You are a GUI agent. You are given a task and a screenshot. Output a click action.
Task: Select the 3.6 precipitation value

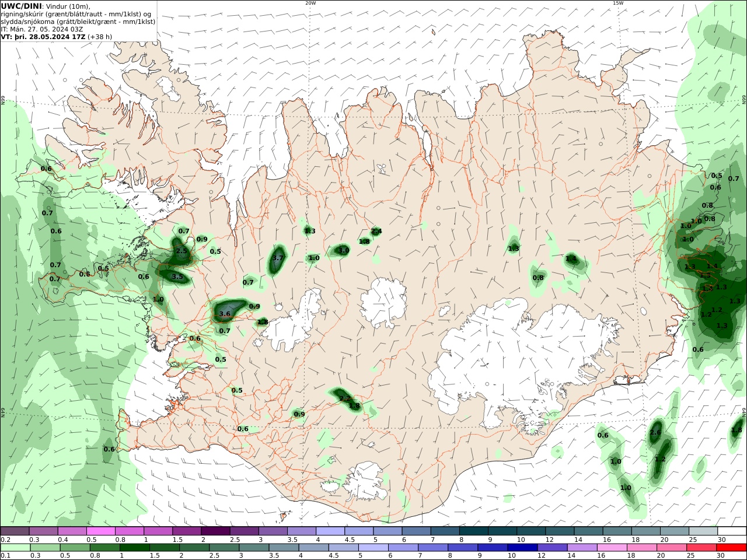tap(225, 314)
